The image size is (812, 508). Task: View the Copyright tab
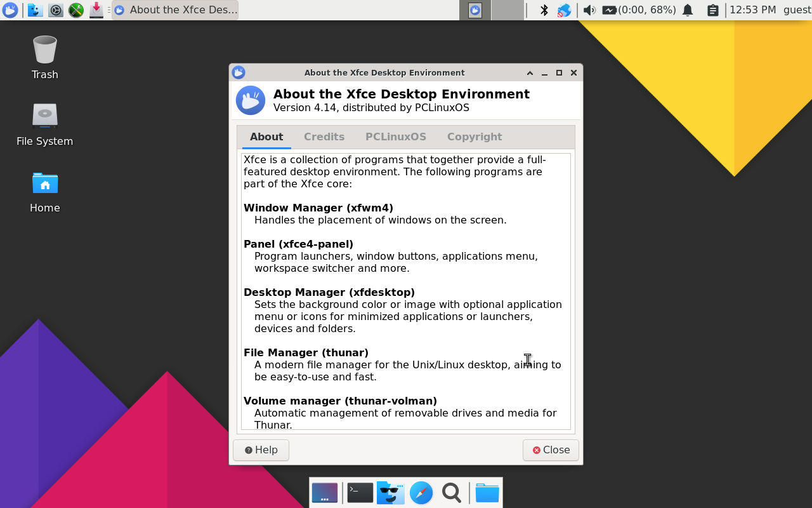click(x=474, y=137)
